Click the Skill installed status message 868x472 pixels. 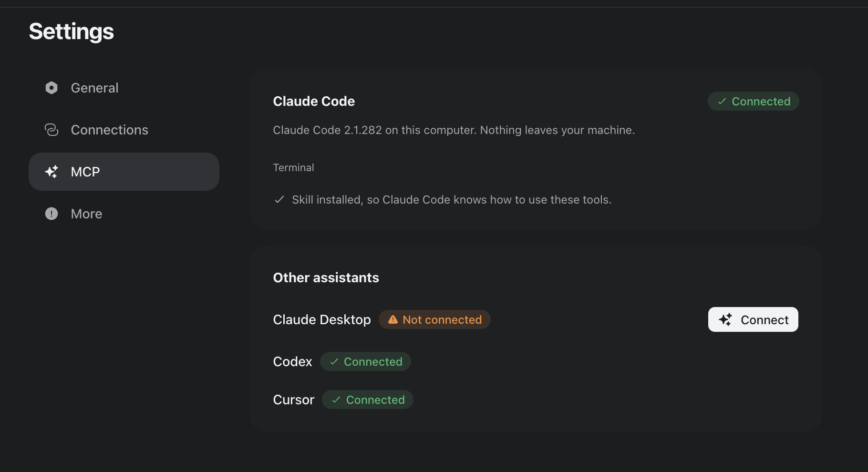pyautogui.click(x=452, y=199)
